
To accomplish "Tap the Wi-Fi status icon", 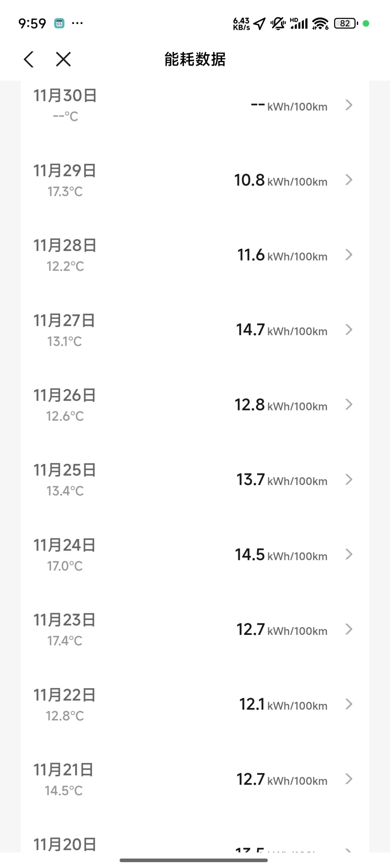I will (320, 23).
